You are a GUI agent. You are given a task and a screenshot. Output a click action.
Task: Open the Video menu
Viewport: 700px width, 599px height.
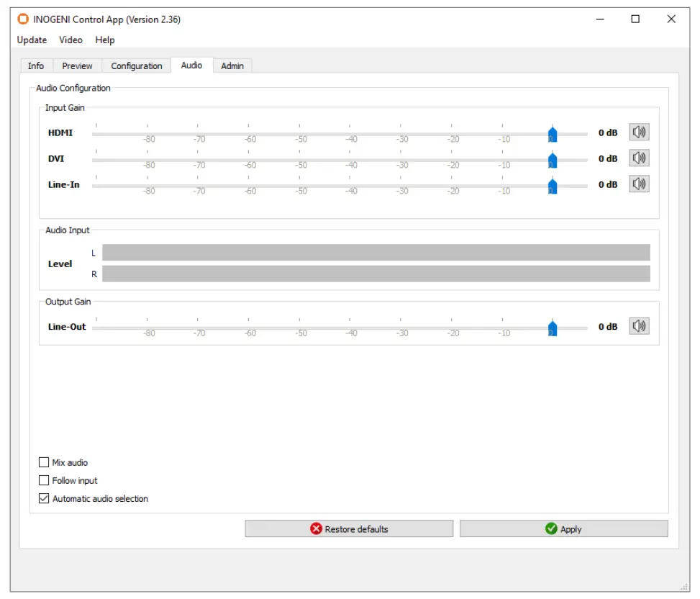point(71,40)
